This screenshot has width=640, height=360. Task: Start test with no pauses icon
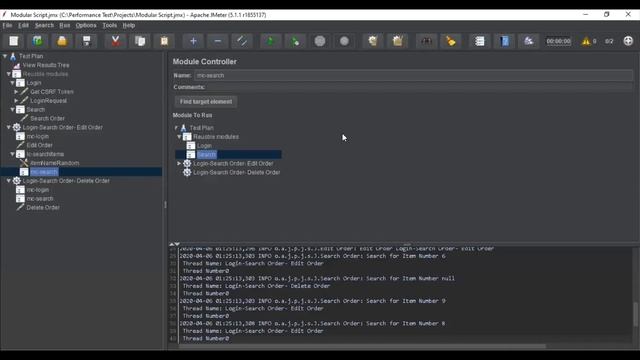pos(295,41)
